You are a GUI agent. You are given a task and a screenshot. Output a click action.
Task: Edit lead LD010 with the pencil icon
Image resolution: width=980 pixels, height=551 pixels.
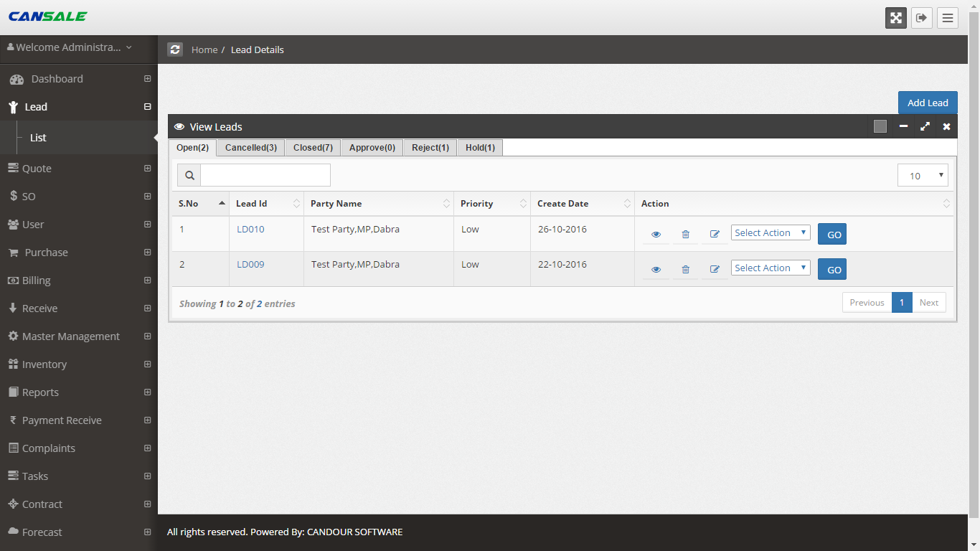[715, 235]
